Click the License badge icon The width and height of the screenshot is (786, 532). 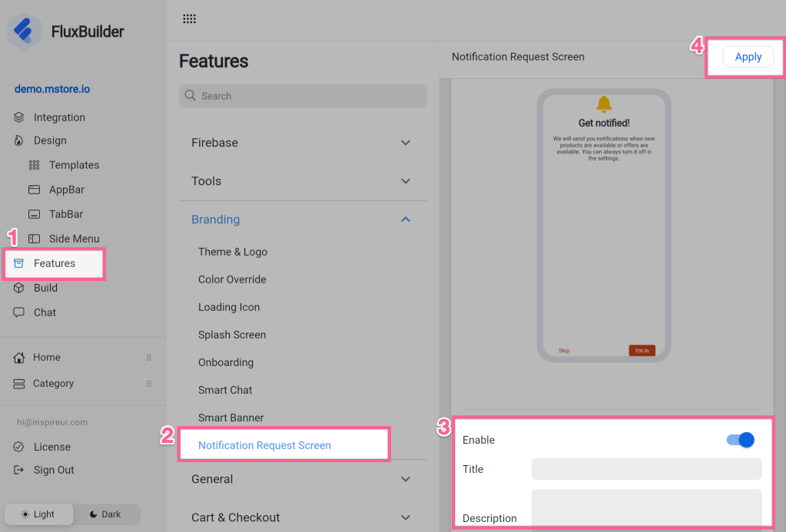click(19, 447)
